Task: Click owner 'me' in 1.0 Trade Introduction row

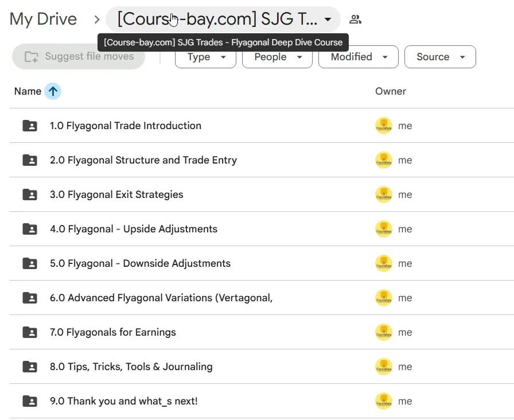Action: pos(405,126)
